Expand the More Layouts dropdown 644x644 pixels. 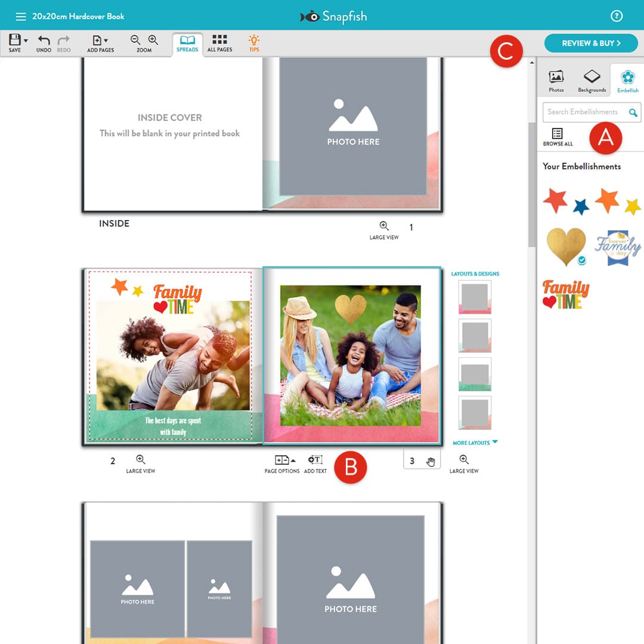474,442
